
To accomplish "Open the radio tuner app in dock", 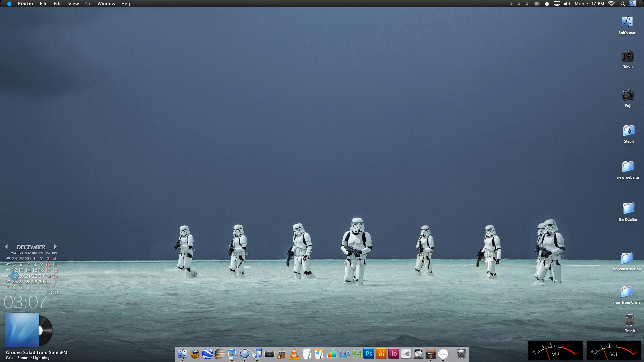I will click(431, 354).
